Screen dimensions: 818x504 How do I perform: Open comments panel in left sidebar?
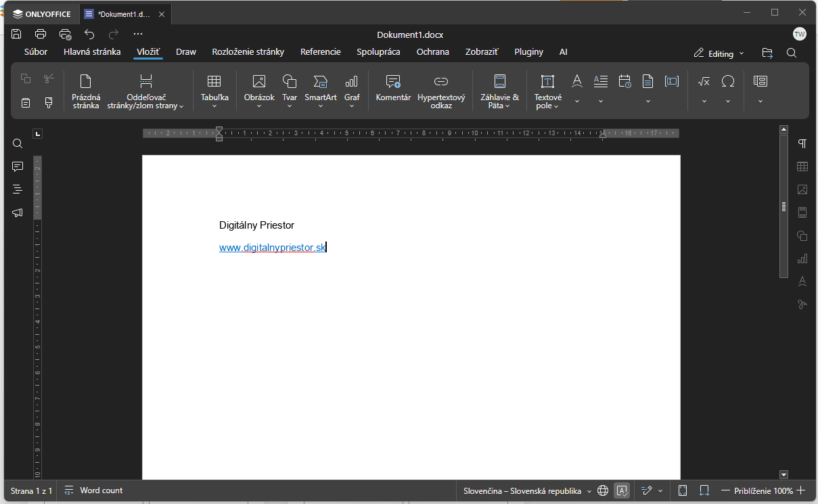click(18, 166)
